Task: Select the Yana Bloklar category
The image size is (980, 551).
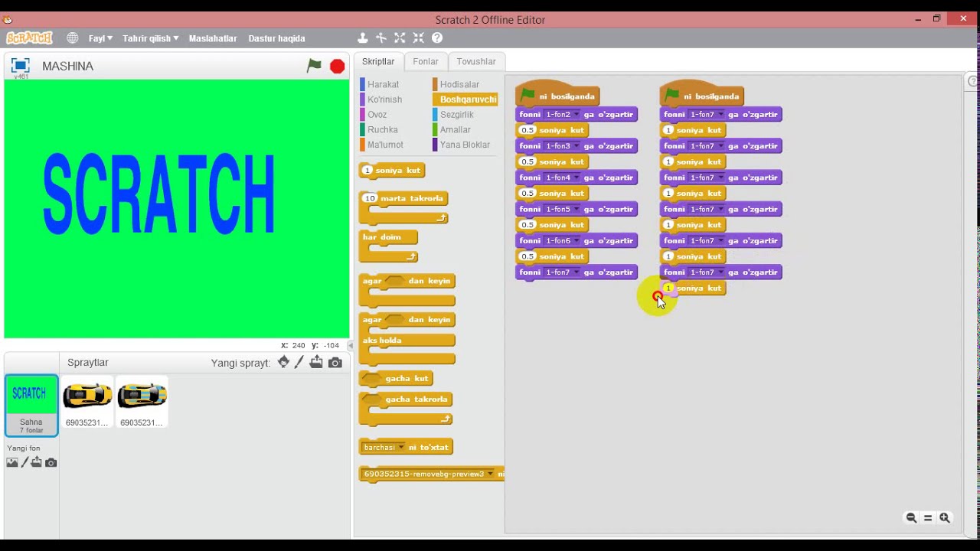Action: pyautogui.click(x=464, y=145)
